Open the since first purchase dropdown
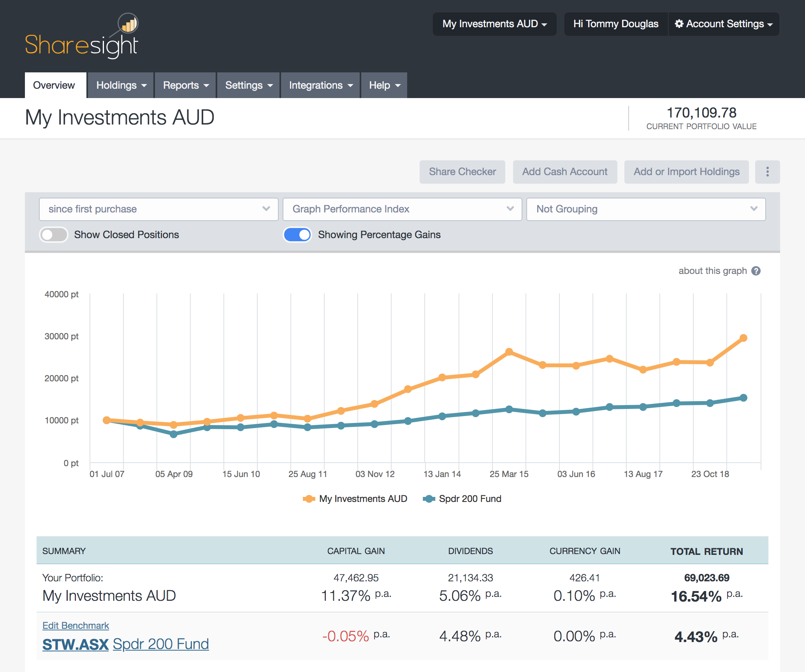 coord(159,209)
